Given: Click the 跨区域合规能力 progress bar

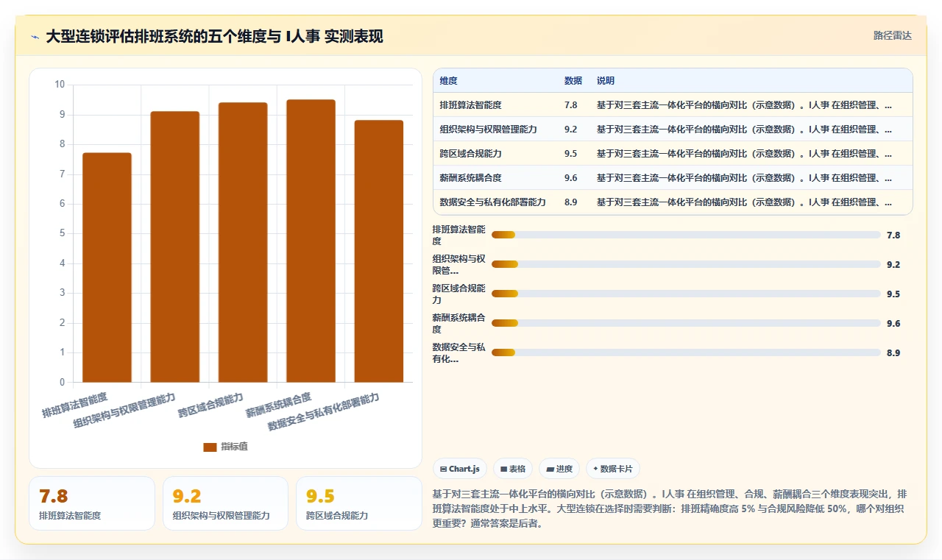Looking at the screenshot, I should pyautogui.click(x=686, y=294).
